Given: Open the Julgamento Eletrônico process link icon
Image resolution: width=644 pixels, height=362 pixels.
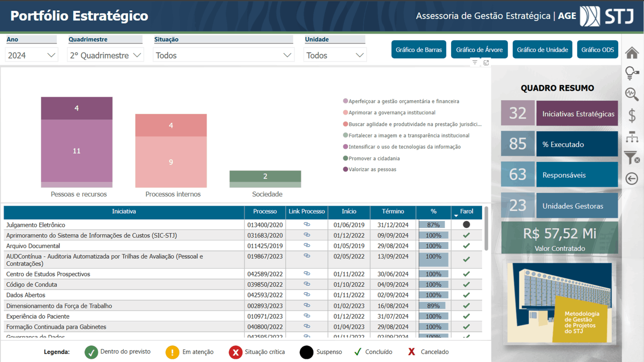Looking at the screenshot, I should tap(307, 224).
